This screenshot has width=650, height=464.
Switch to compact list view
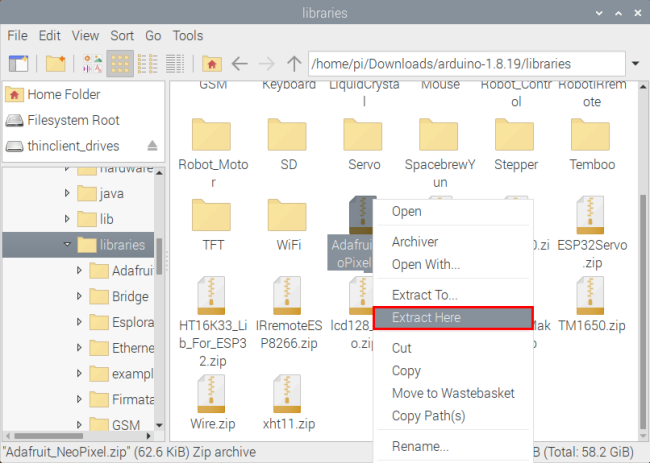click(x=148, y=64)
